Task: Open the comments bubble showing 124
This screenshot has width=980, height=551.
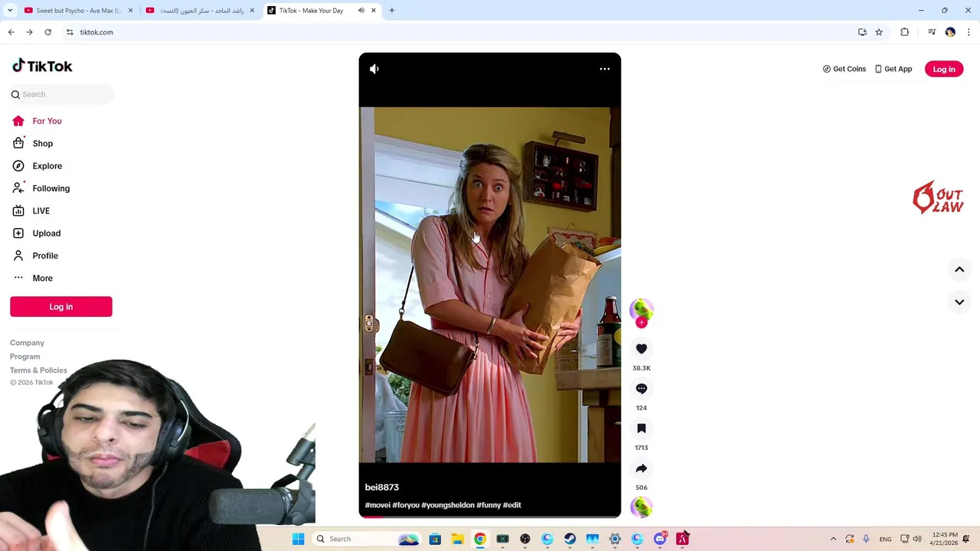Action: click(x=642, y=389)
